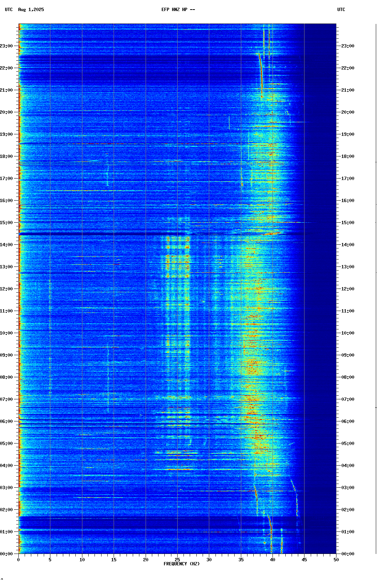
Task: Click '00:00' on the right time axis
Action: tap(348, 554)
